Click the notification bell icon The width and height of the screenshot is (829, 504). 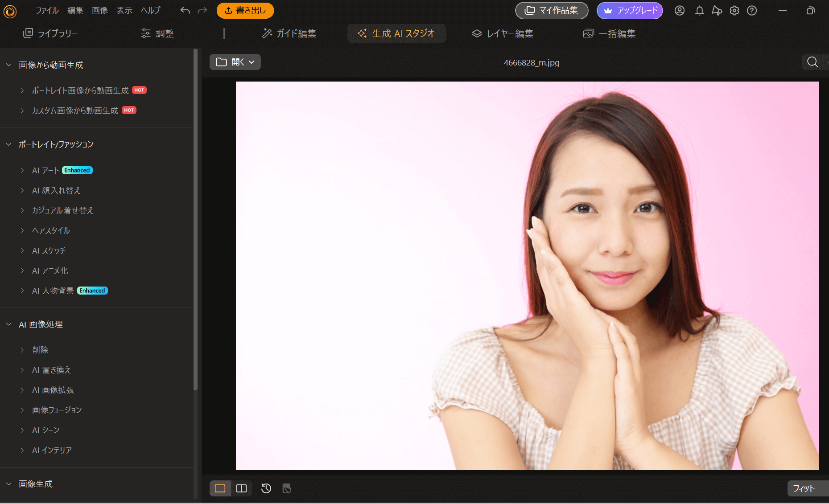point(699,10)
